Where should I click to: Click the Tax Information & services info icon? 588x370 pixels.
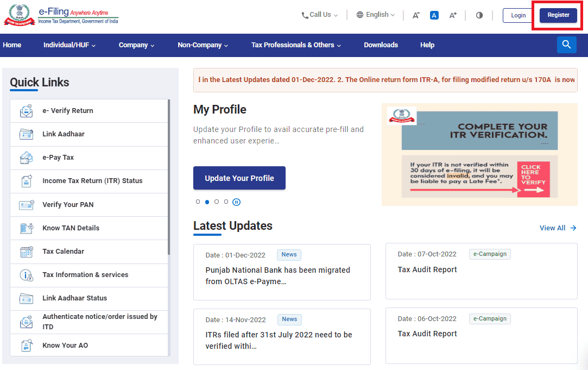(x=26, y=275)
